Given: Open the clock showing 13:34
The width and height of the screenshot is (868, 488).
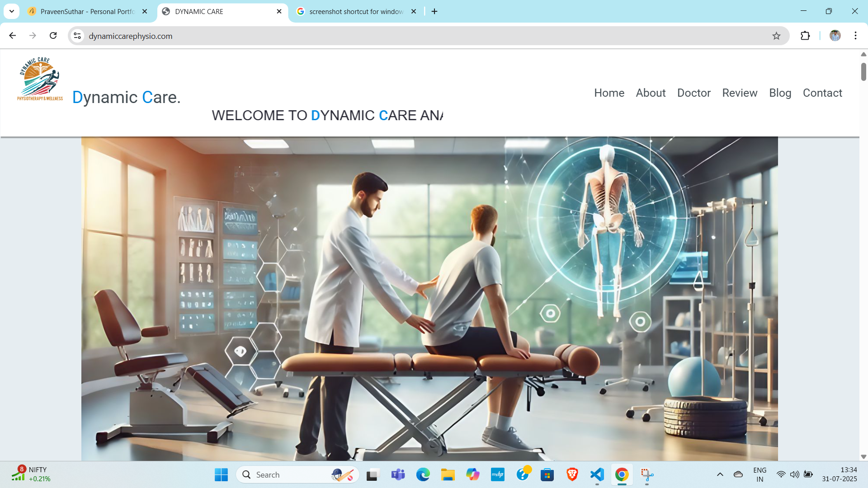Looking at the screenshot, I should click(x=840, y=474).
